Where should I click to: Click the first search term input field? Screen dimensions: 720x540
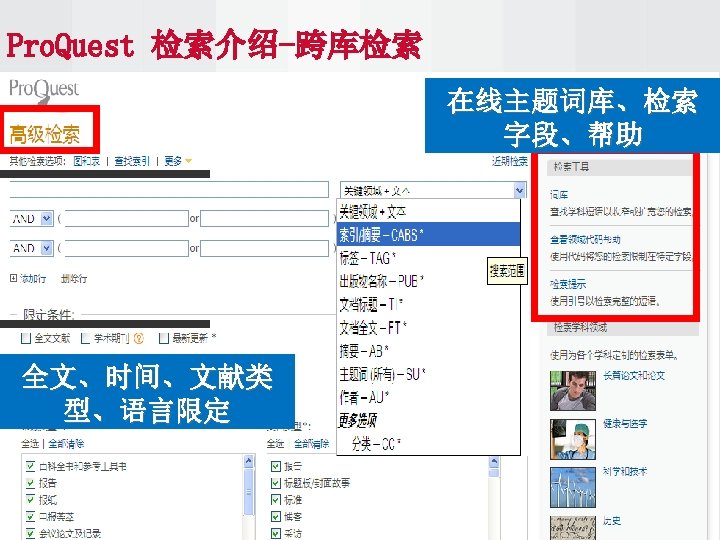pos(169,190)
